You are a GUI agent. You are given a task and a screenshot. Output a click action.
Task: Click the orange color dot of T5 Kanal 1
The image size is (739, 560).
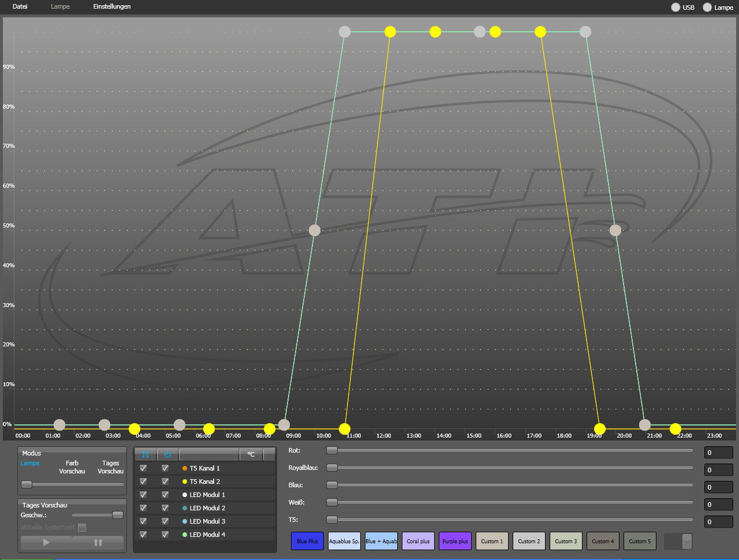click(185, 468)
